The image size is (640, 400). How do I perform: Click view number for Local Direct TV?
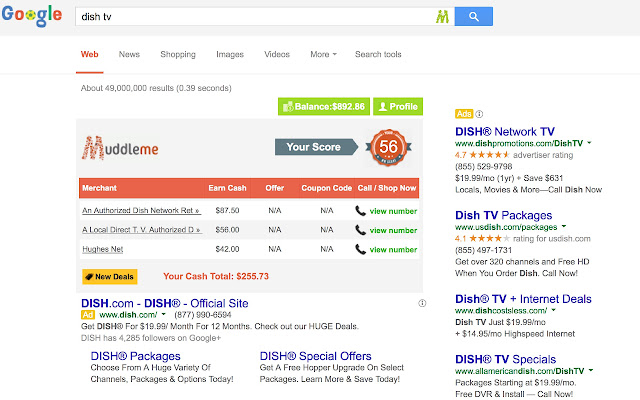pos(393,230)
